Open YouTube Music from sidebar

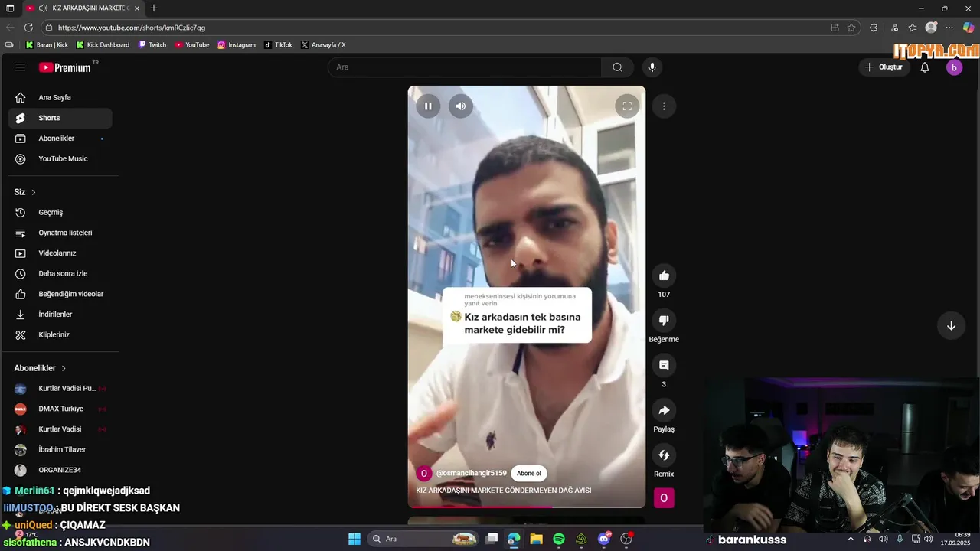60,158
